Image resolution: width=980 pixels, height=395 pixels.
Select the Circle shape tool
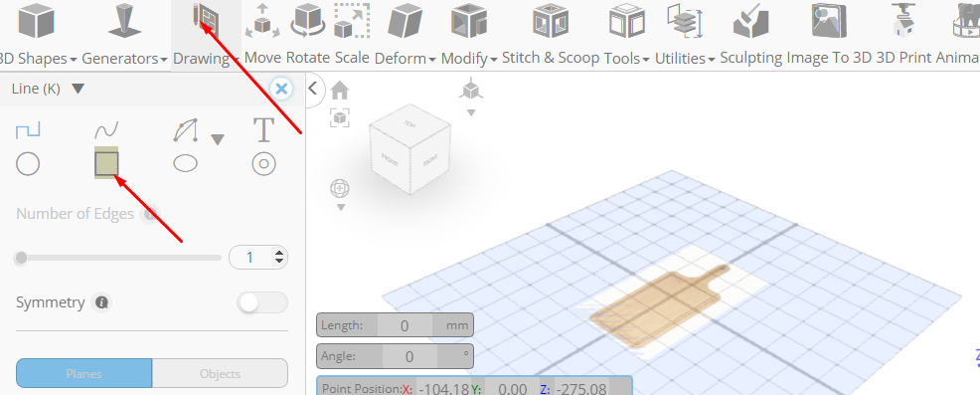(28, 164)
